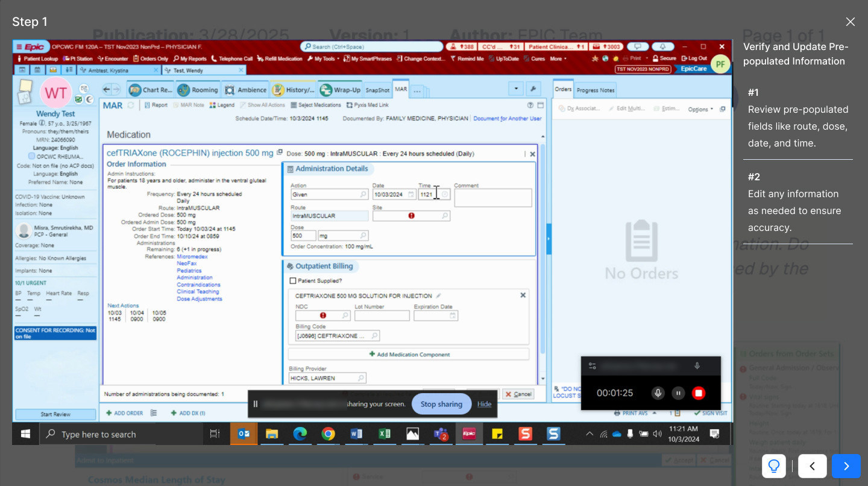Click the lightbulb hint button
The image size is (868, 486).
774,466
